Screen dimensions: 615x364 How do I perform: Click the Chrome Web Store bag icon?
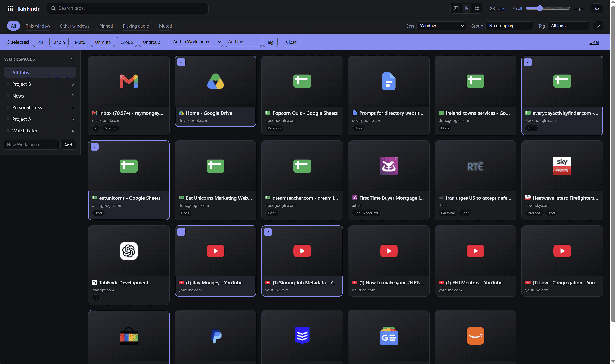coord(129,336)
